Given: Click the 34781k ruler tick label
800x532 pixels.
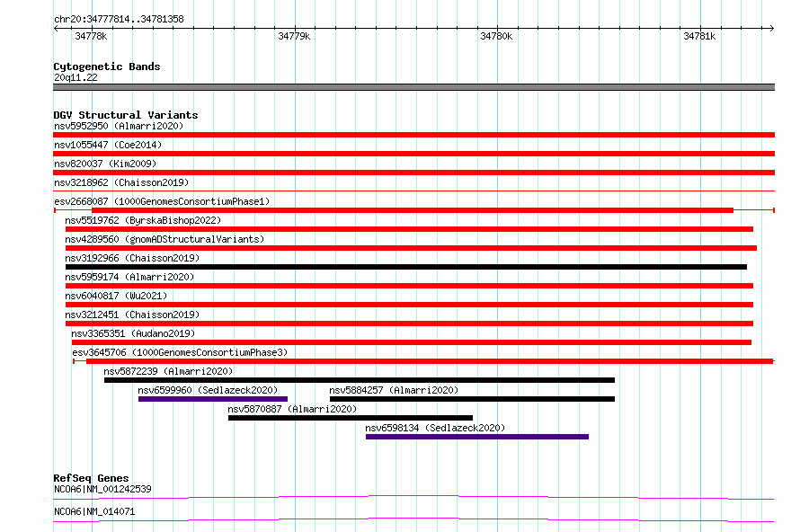Looking at the screenshot, I should pyautogui.click(x=699, y=36).
